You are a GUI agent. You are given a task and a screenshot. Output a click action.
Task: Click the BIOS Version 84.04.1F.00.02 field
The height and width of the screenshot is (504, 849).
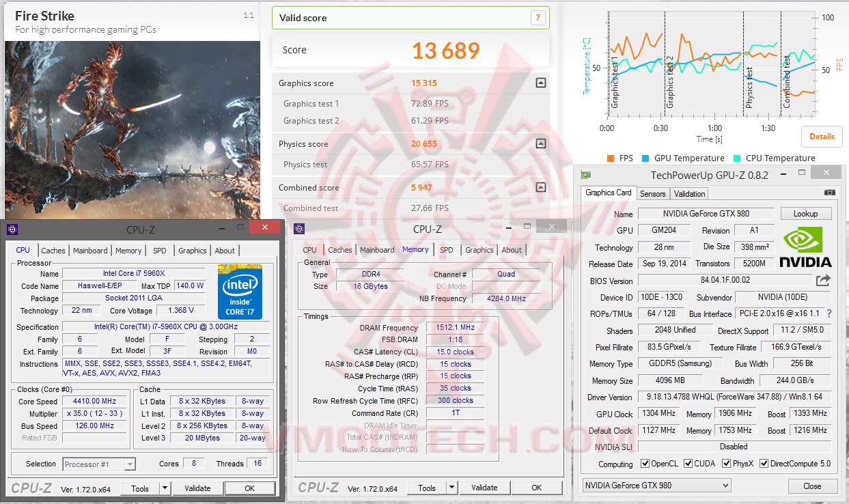(x=725, y=281)
